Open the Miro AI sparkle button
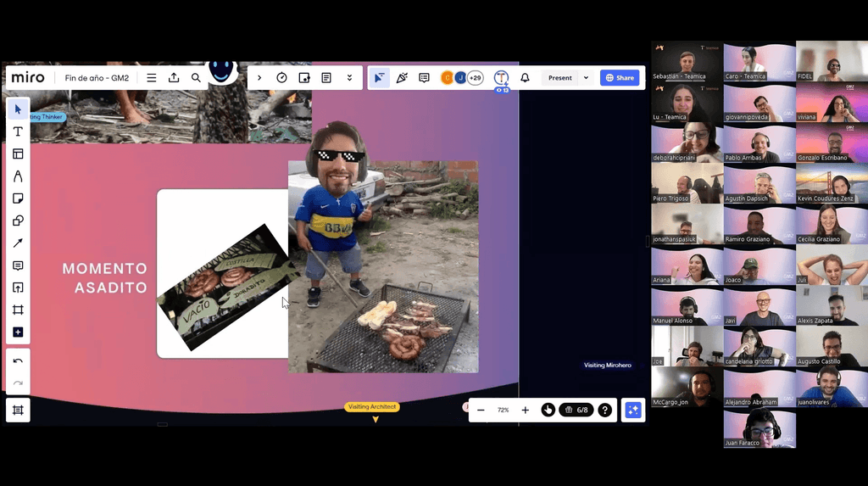This screenshot has height=486, width=868. click(x=633, y=410)
